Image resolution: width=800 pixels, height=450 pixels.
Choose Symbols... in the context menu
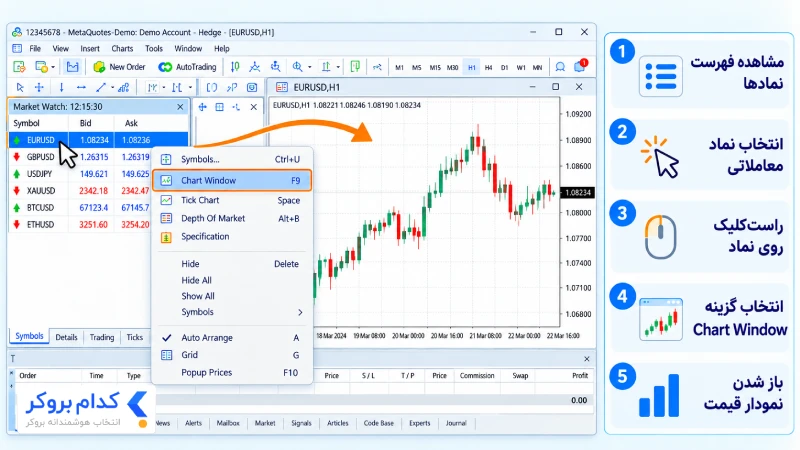point(232,159)
